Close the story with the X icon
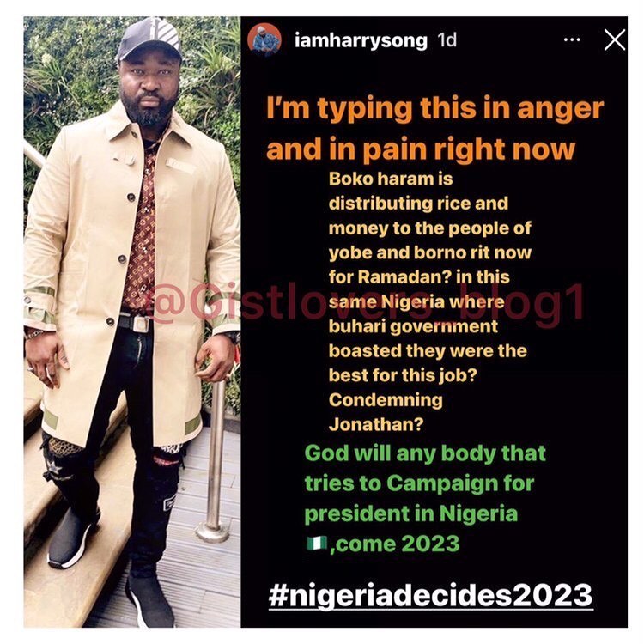Screen dimensions: 644x644 click(615, 39)
